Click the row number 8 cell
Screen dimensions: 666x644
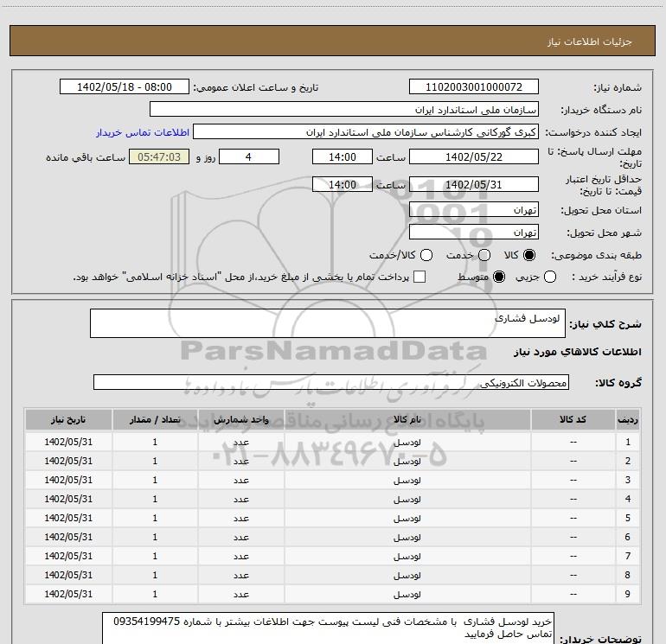coord(628,575)
